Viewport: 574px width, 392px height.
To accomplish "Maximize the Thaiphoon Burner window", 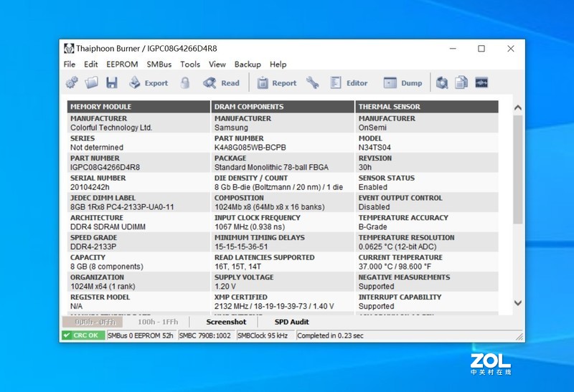I will click(x=481, y=49).
